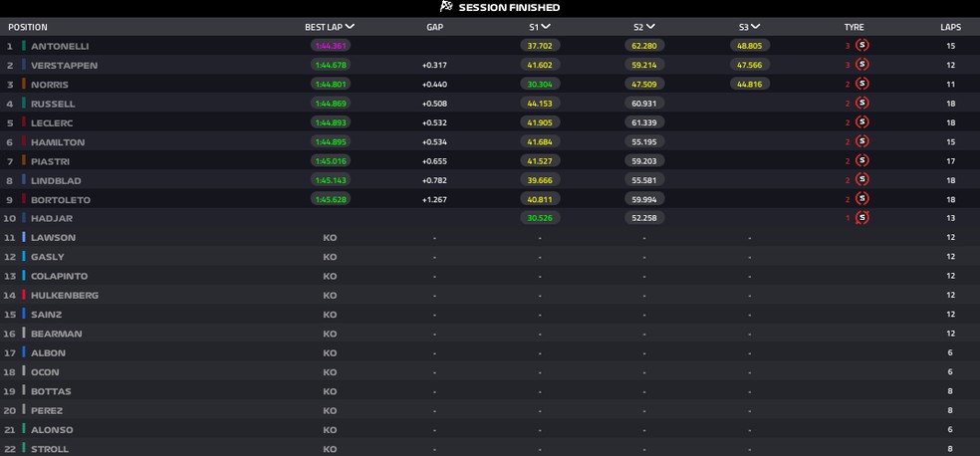Select driver name VERSTAPPEN
Viewport: 980px width, 456px height.
pyautogui.click(x=65, y=66)
